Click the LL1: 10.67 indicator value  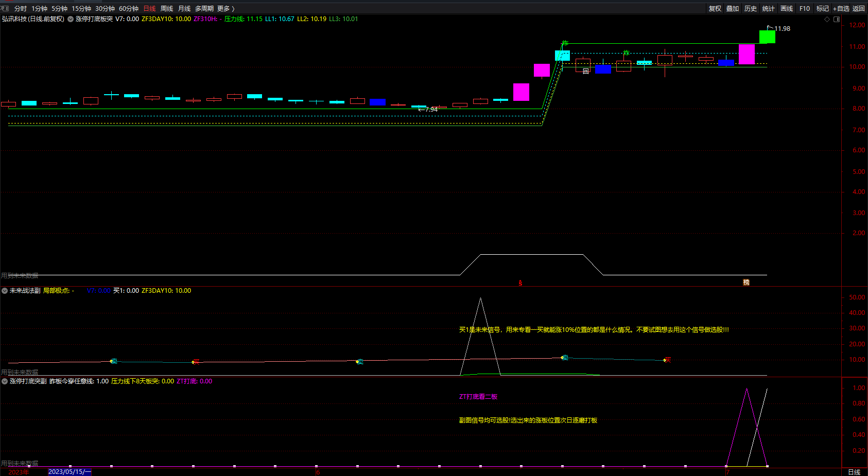click(x=280, y=19)
